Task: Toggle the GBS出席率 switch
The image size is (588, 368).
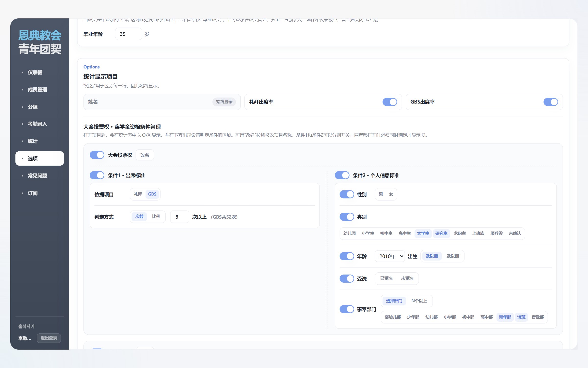Action: (x=551, y=102)
